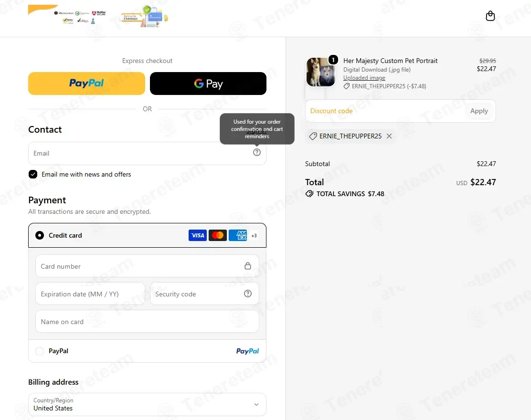Click the 'Subtotal' label
The image size is (531, 420).
click(x=318, y=164)
